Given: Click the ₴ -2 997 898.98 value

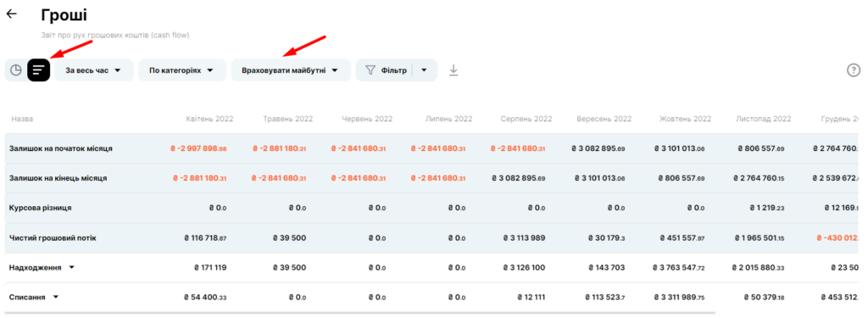Looking at the screenshot, I should pyautogui.click(x=198, y=148).
